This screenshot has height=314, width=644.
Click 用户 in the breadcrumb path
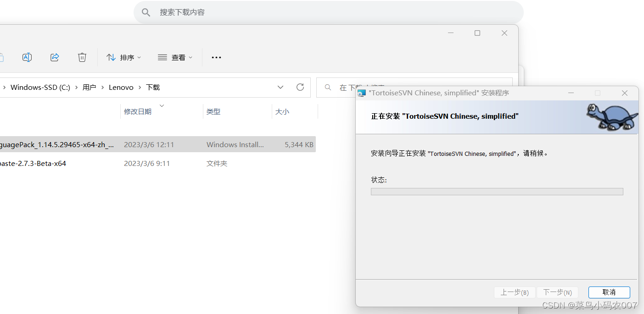pos(89,87)
